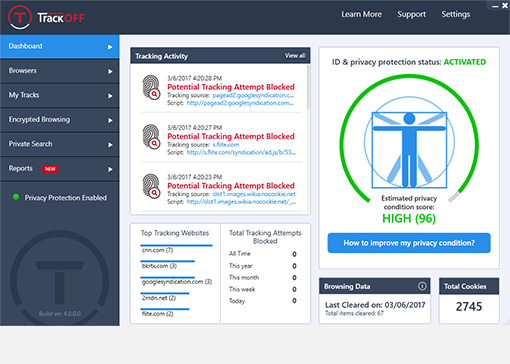The width and height of the screenshot is (510, 364).
Task: Click the TrackOFF logo icon
Action: point(20,17)
